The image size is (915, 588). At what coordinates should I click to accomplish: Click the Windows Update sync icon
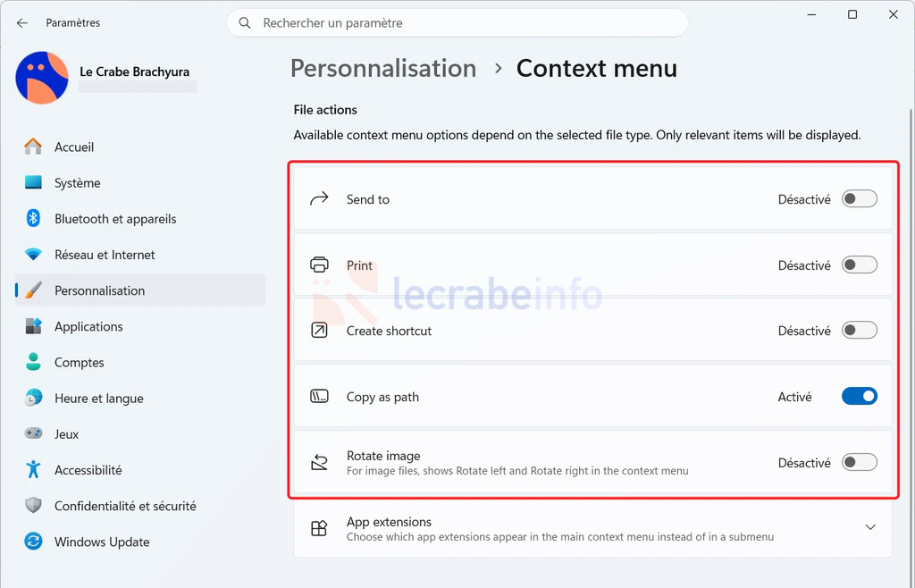(x=33, y=542)
